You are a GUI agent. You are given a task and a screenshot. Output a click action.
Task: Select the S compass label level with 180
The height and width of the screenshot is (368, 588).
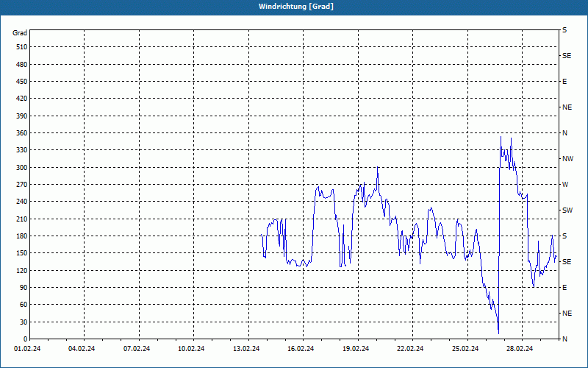tap(564, 236)
